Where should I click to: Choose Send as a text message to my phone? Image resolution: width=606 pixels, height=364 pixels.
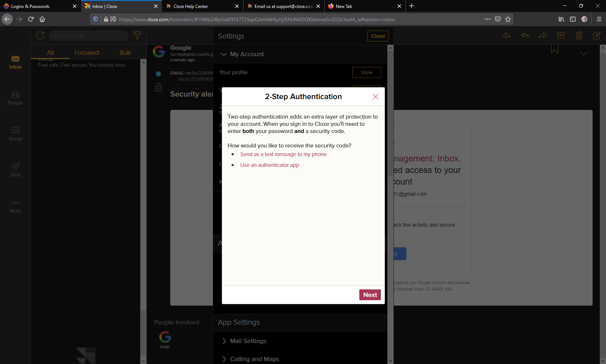click(284, 154)
